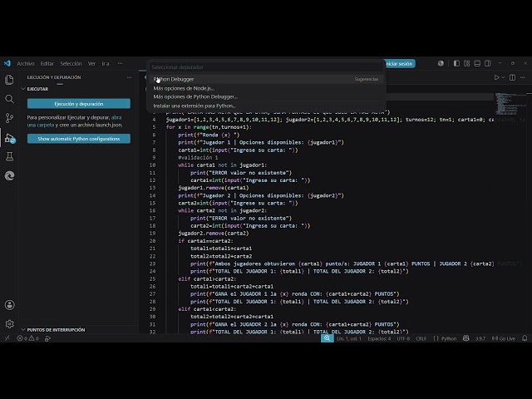Click the Ejecución y depuración button

79,104
